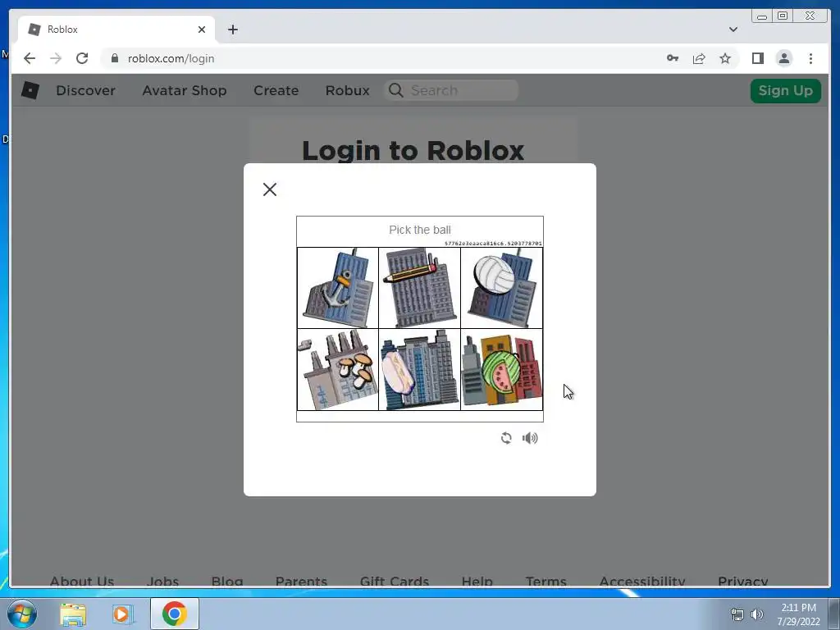Click the Roblox search field
Image resolution: width=840 pixels, height=630 pixels.
tap(451, 90)
